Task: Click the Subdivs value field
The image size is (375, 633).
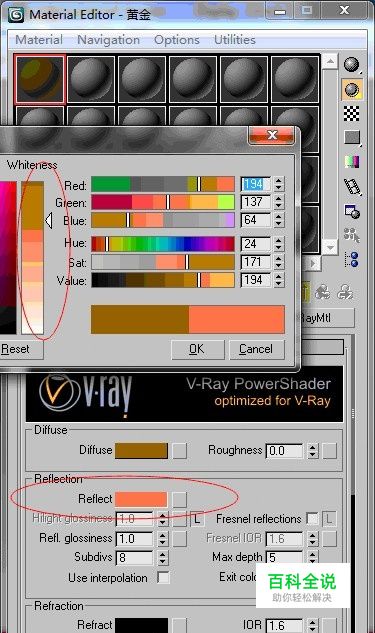Action: click(x=135, y=558)
